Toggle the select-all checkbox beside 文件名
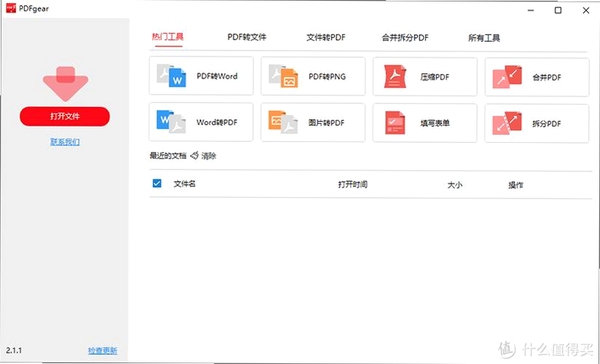 (x=157, y=183)
